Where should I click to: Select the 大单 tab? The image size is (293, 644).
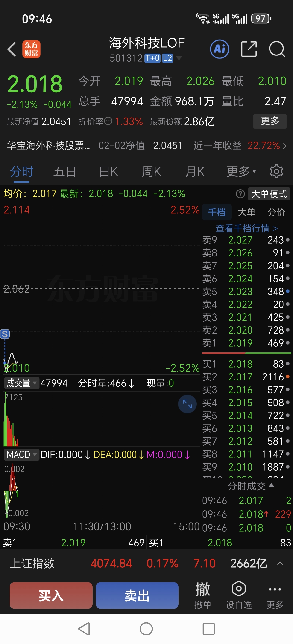pos(246,212)
